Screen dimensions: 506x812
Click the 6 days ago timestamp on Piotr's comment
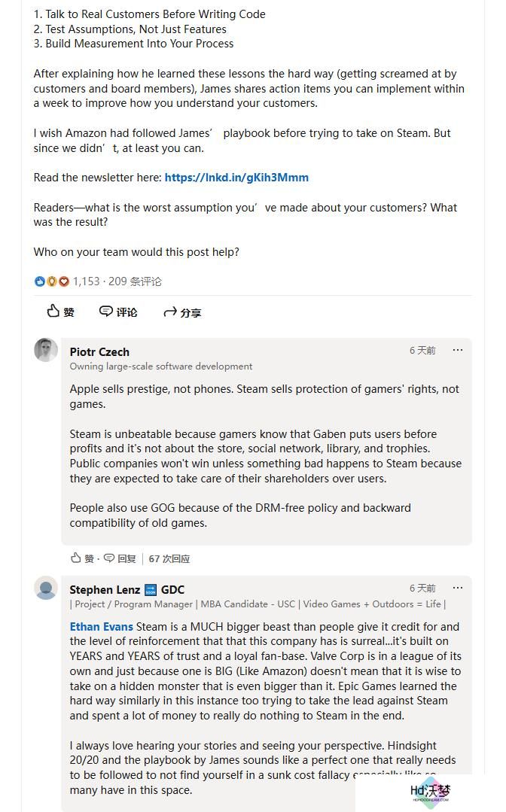[x=422, y=351]
